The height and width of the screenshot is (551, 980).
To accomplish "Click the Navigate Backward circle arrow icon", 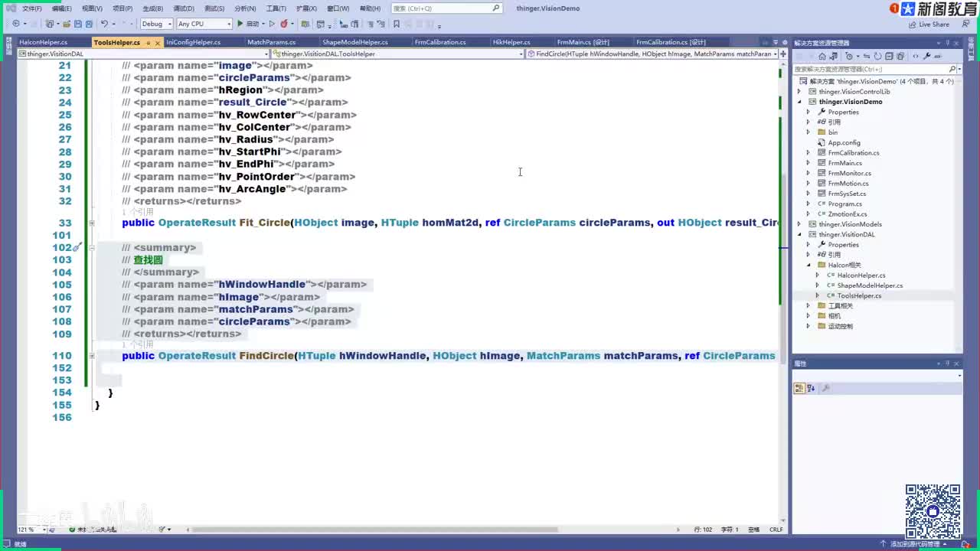I will coord(15,24).
